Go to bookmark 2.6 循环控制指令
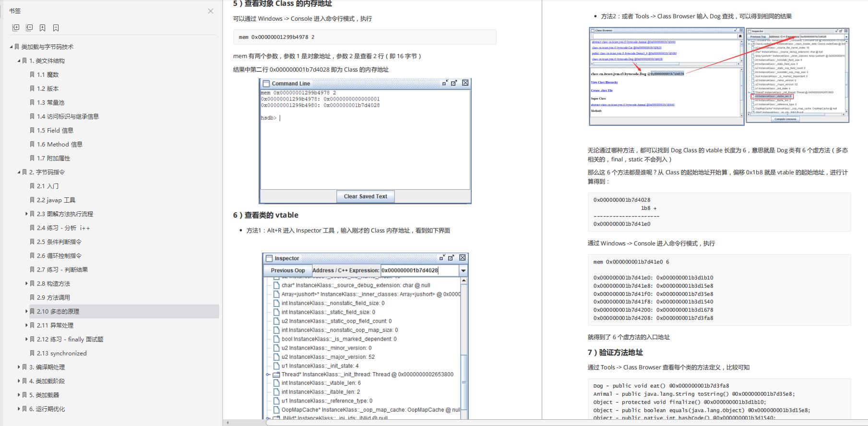Screen dimensions: 868x426 [x=59, y=256]
